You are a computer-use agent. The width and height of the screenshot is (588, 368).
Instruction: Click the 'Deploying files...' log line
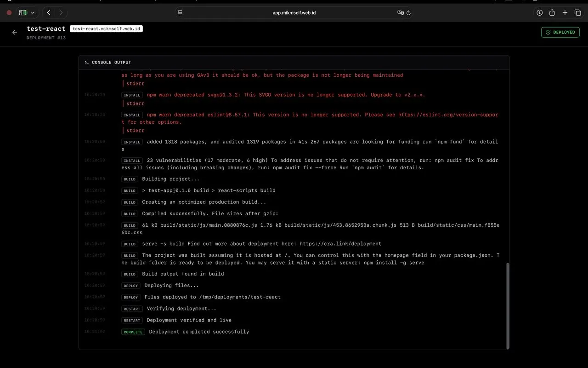click(171, 285)
